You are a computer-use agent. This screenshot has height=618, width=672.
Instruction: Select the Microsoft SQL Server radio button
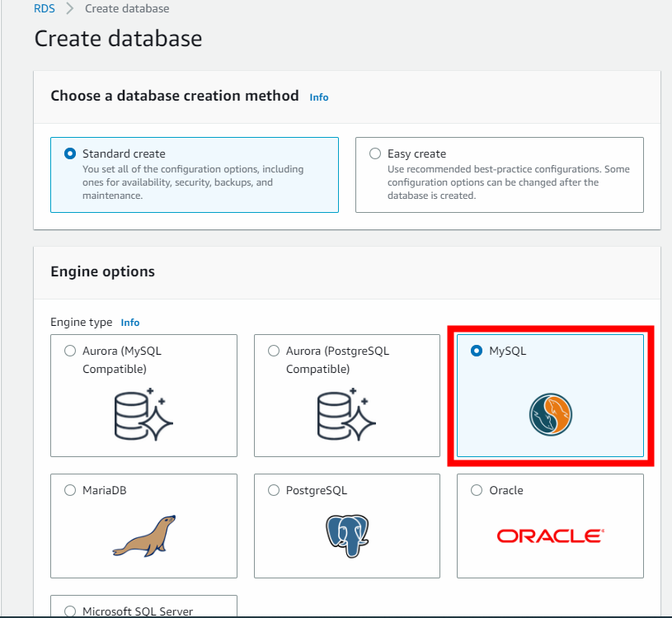(69, 609)
